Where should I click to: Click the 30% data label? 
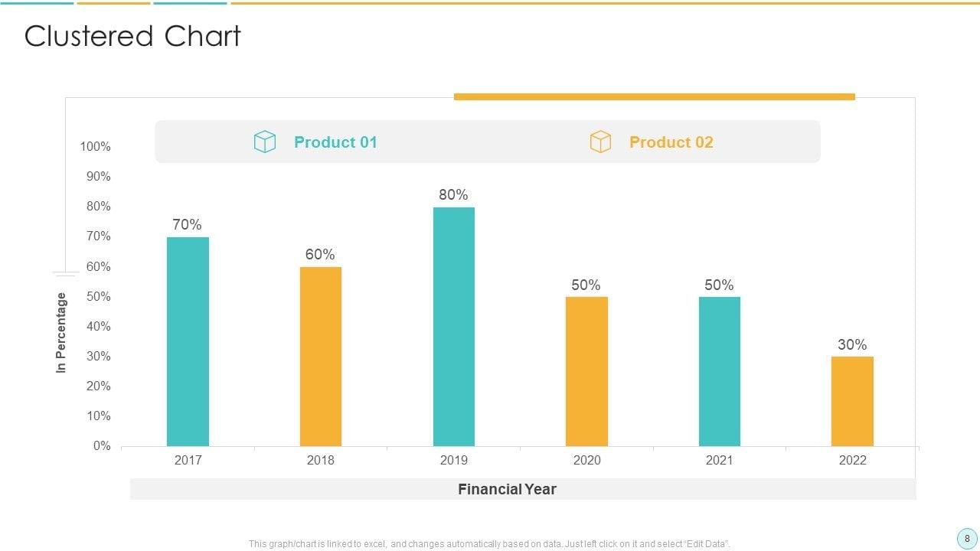coord(852,345)
